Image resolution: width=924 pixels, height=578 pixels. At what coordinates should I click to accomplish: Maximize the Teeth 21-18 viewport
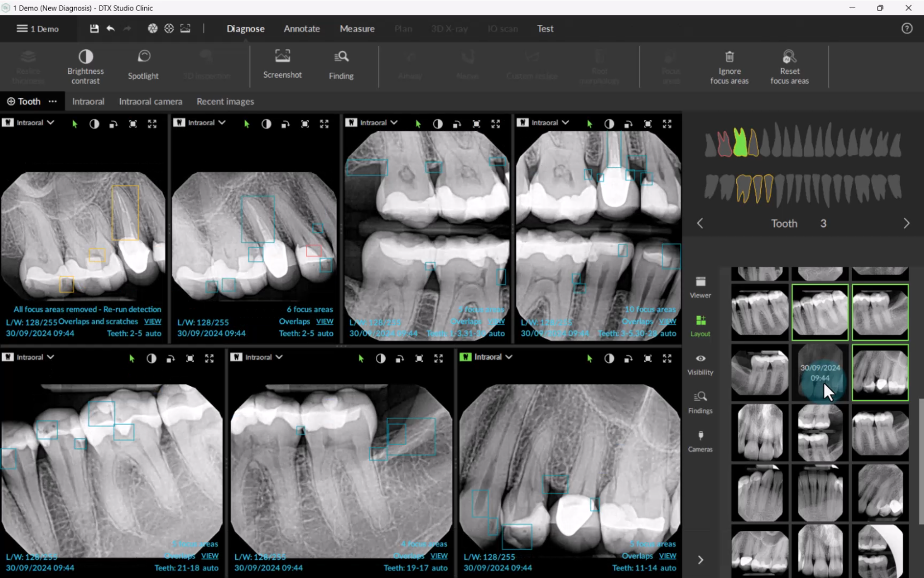(209, 359)
